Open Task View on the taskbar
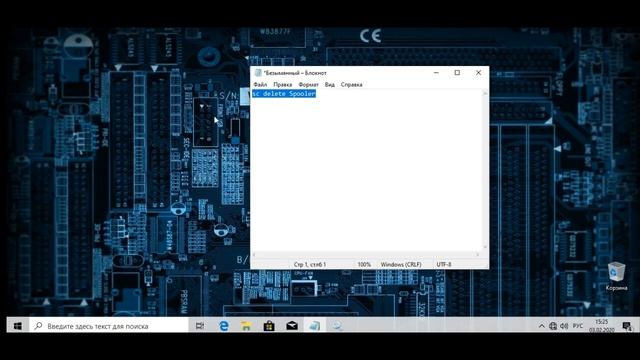640x360 pixels. (200, 326)
